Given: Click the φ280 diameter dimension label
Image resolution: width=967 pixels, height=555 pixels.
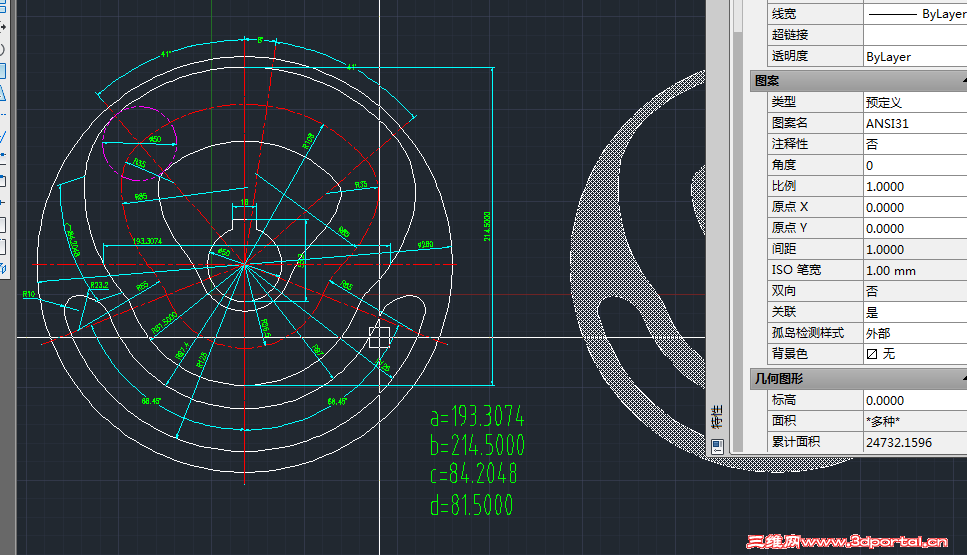Looking at the screenshot, I should [426, 245].
